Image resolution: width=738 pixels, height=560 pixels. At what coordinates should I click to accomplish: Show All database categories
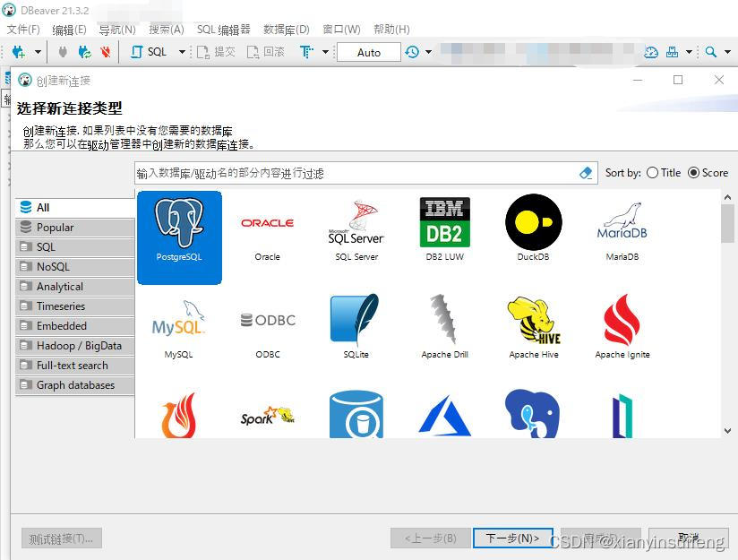click(75, 208)
